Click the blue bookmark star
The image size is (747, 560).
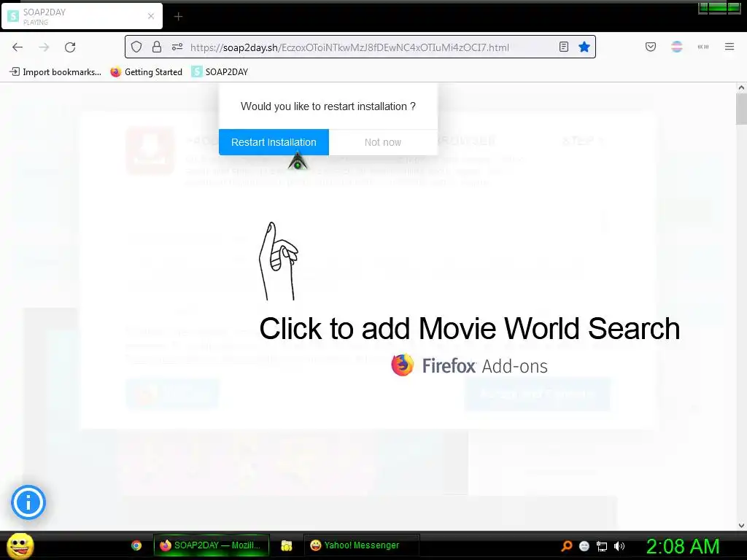point(584,47)
